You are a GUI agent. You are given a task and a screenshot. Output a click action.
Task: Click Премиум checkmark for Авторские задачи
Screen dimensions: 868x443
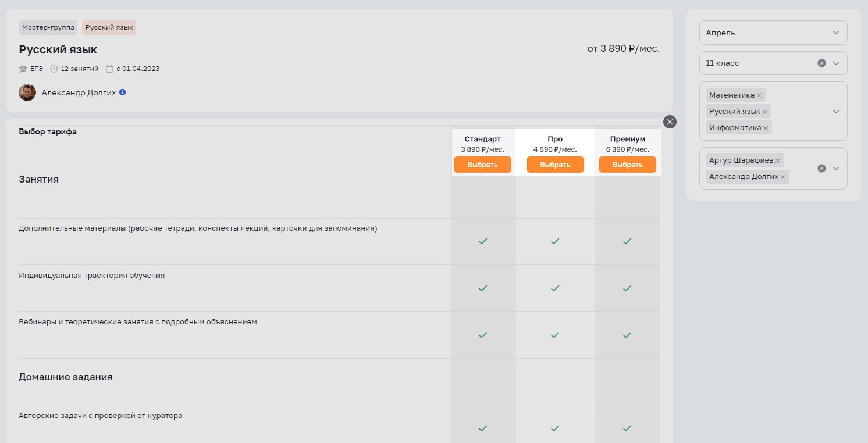627,428
